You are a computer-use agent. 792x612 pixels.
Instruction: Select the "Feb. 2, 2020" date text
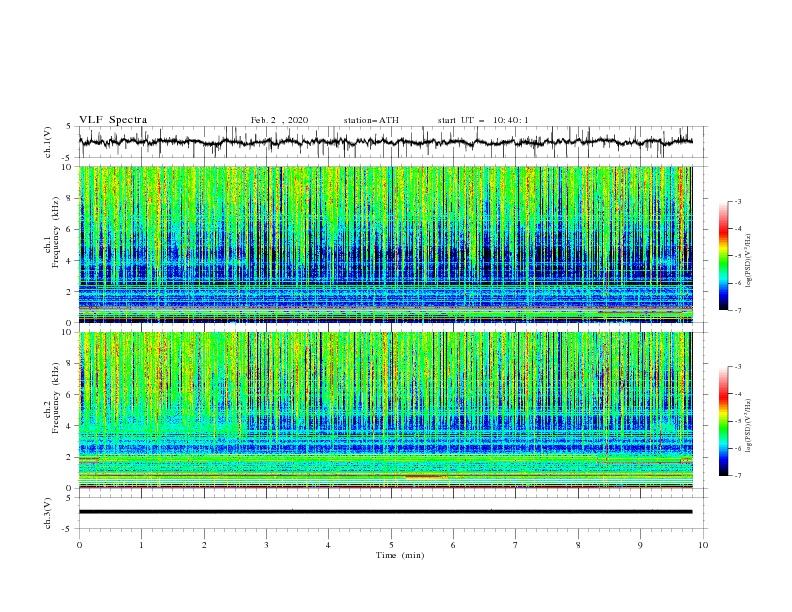279,120
